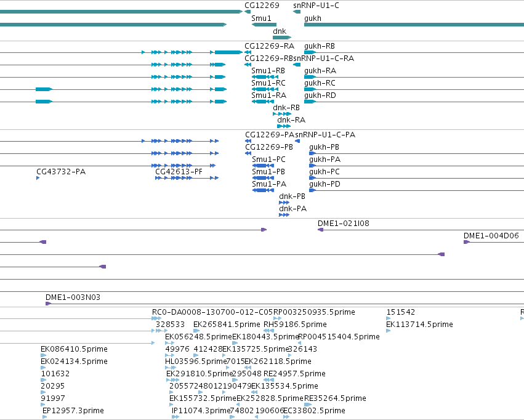The width and height of the screenshot is (524, 420).
Task: Click EST label EK291810.5prime
Action: [x=199, y=374]
